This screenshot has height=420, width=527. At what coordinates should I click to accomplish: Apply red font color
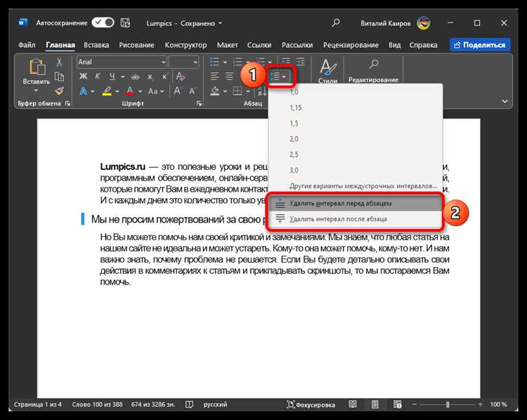[130, 91]
